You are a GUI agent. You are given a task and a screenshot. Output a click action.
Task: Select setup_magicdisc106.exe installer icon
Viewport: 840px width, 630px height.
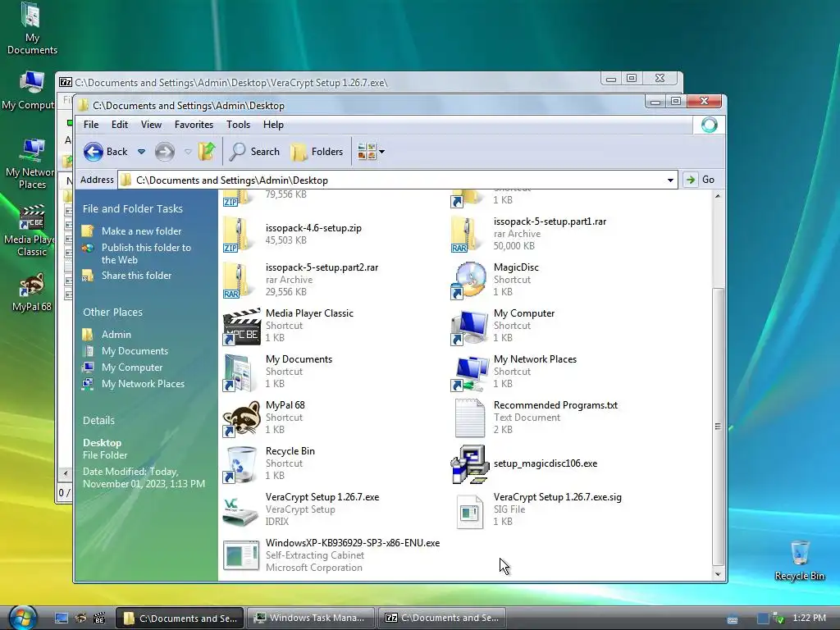tap(470, 464)
